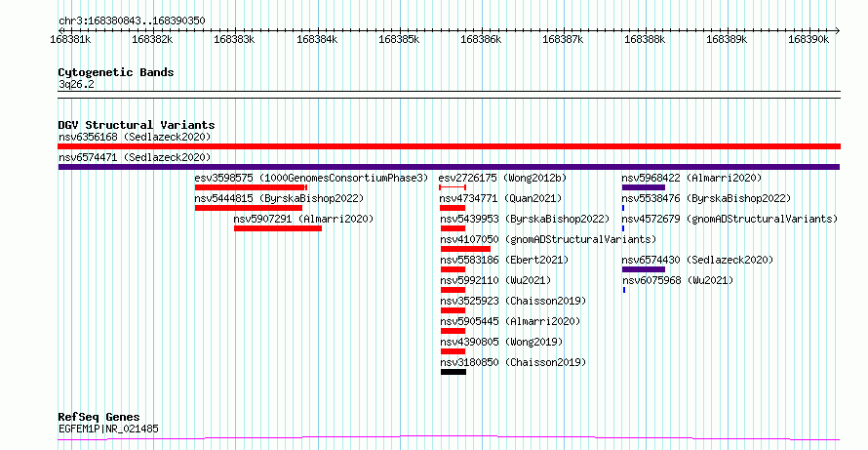
Task: Click the small blue tick under nsv5538476
Action: [623, 208]
